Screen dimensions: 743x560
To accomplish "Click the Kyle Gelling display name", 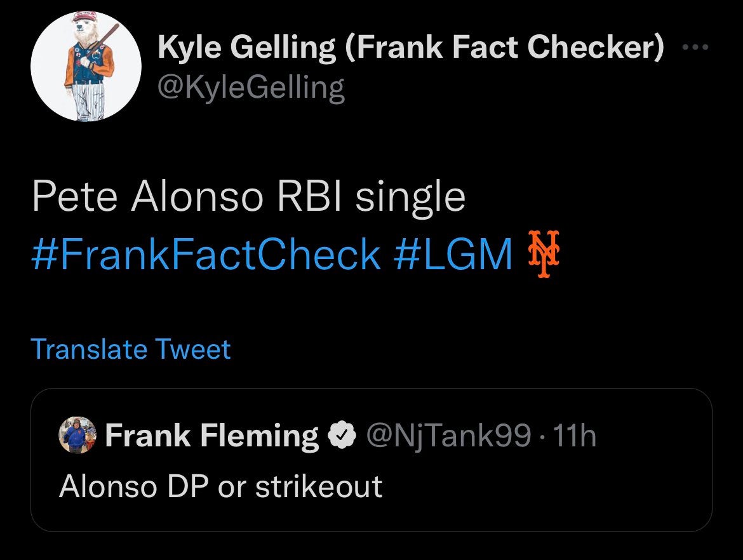I will (246, 47).
